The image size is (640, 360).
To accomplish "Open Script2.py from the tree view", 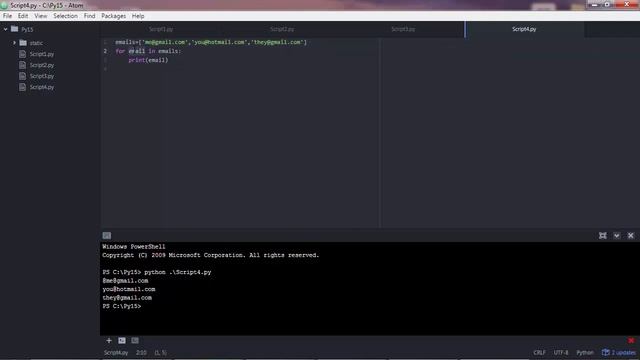I will [x=42, y=65].
